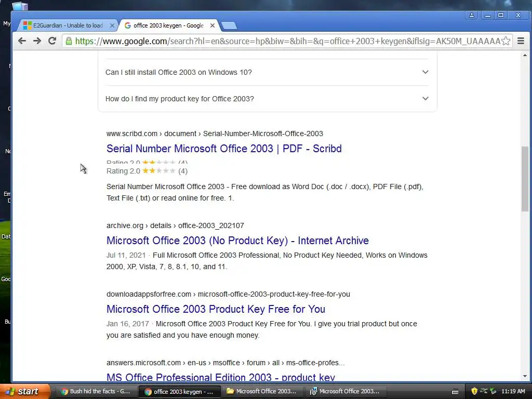Bookmark this page with the star icon
Screen dimensions: 532x399
tap(506, 41)
